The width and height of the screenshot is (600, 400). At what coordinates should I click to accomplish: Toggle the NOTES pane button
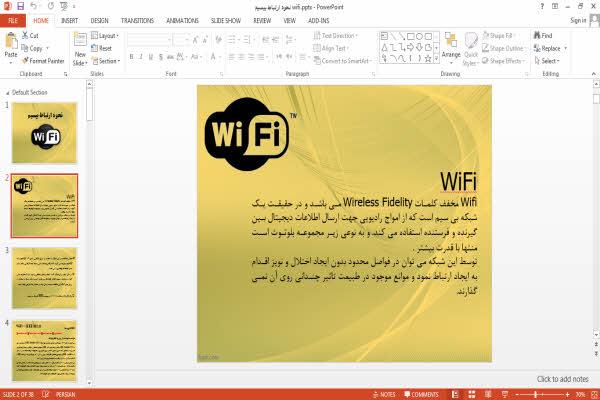click(384, 394)
